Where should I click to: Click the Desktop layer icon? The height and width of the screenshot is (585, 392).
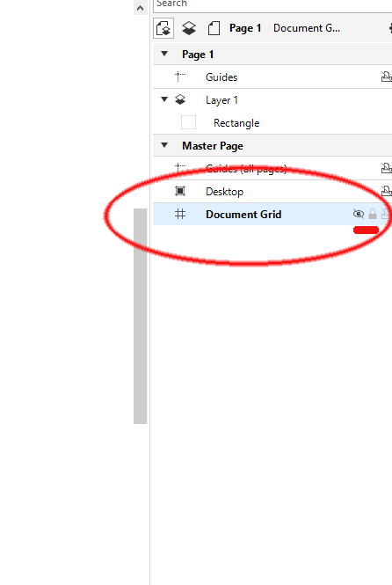click(x=180, y=191)
